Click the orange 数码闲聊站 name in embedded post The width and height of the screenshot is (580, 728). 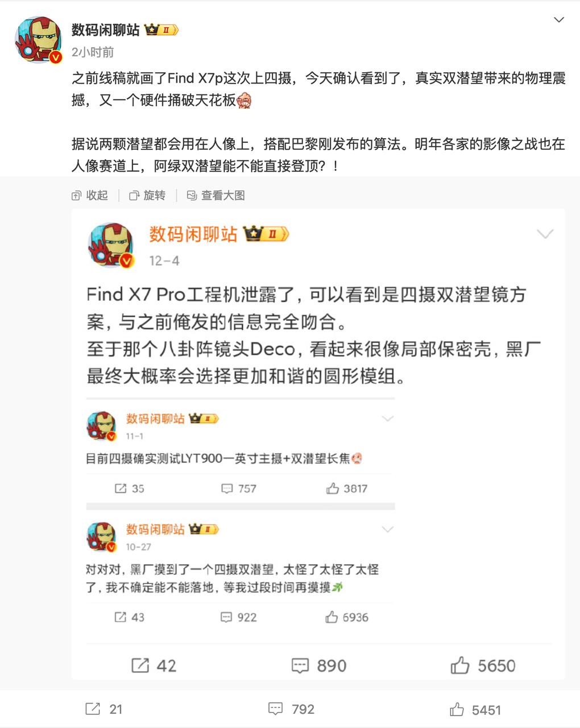[193, 234]
